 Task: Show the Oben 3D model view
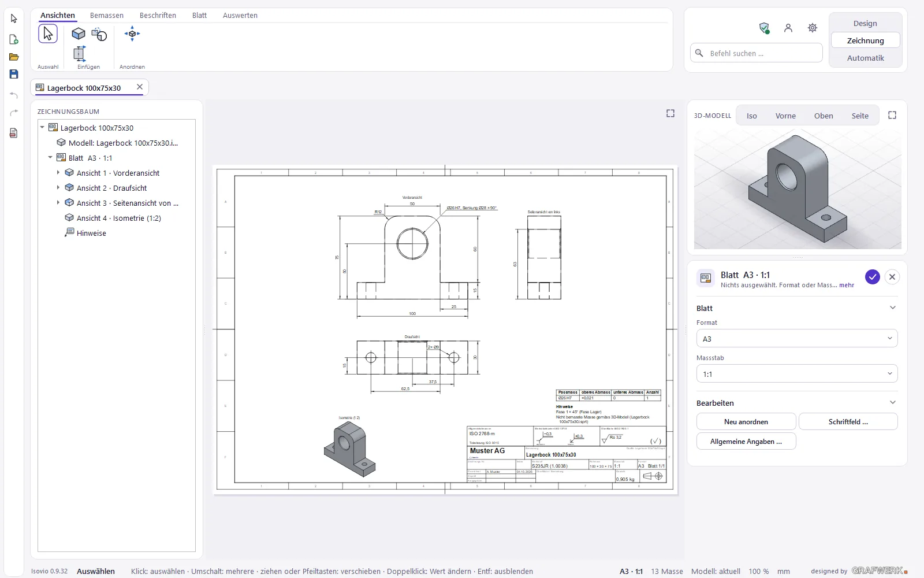click(x=824, y=116)
